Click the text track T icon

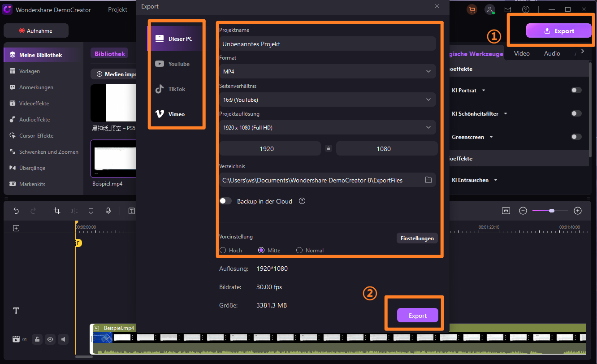click(16, 311)
